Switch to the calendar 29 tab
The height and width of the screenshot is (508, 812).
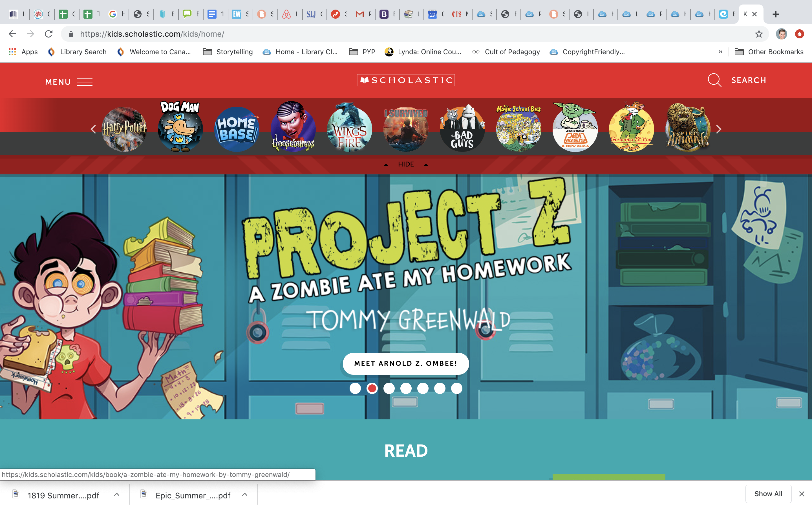click(x=436, y=14)
